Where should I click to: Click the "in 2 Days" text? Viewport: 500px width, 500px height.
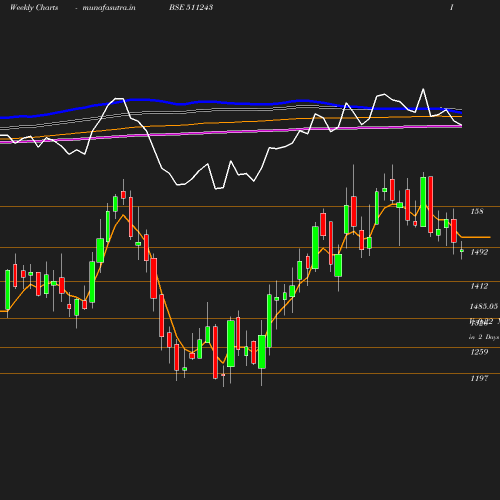click(484, 337)
